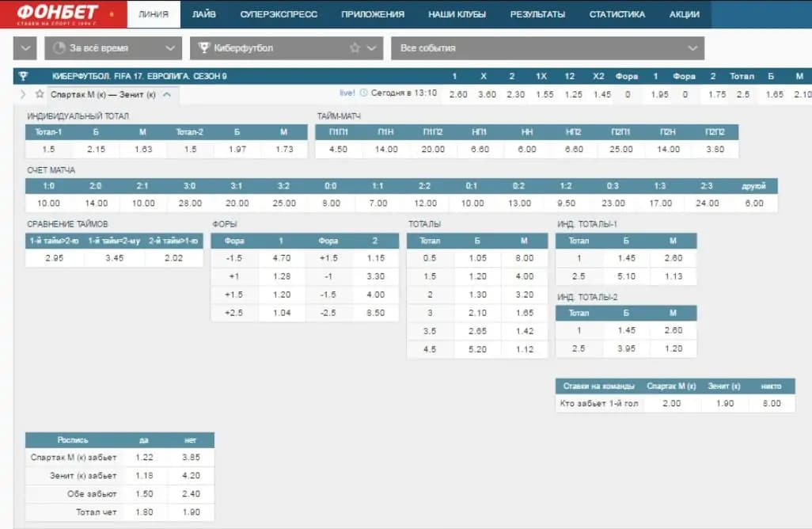Click the Киберфутбол FIFA 17 Евролига header
The image size is (812, 529).
point(139,76)
